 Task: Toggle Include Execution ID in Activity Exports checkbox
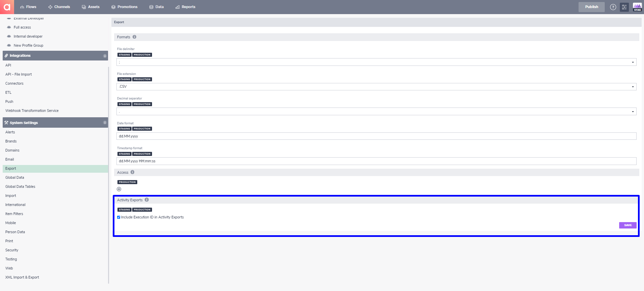[119, 217]
